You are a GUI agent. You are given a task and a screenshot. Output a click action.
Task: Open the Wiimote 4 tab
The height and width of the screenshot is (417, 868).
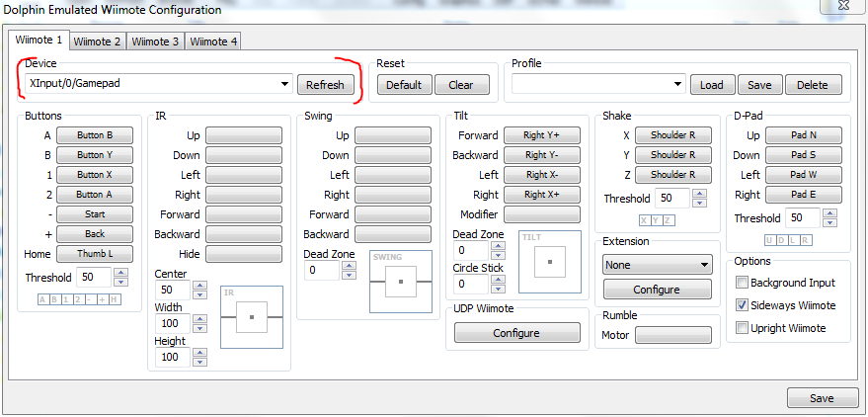tap(213, 42)
